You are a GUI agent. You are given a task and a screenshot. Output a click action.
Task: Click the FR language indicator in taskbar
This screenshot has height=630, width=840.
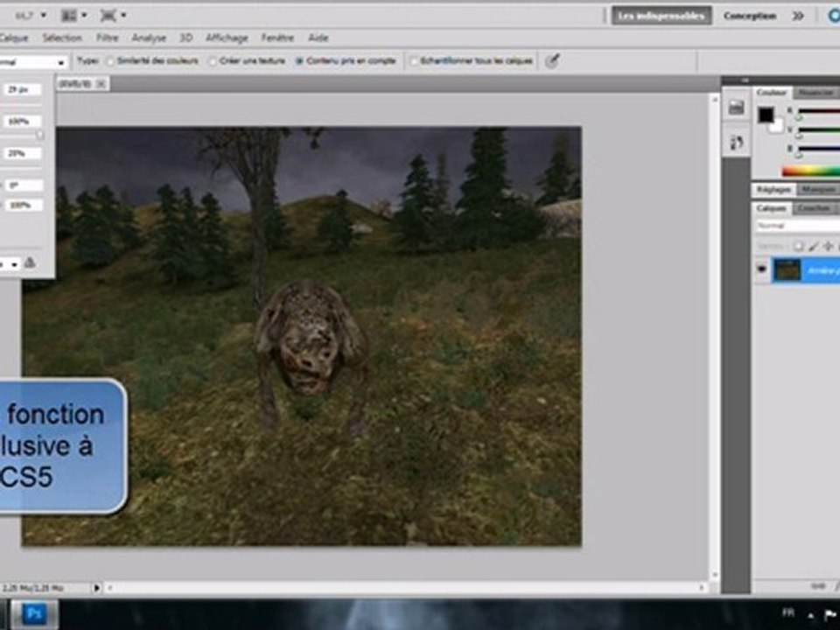point(788,612)
